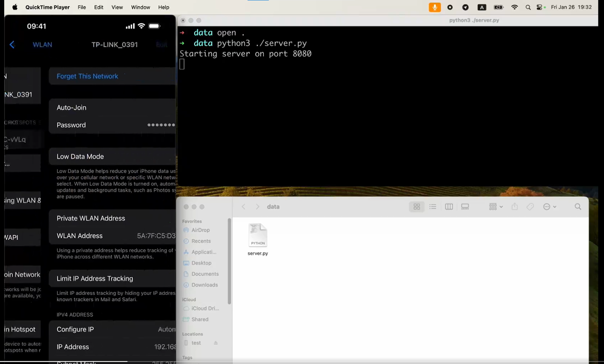Switch Finder to icon view
This screenshot has width=604, height=364.
click(x=417, y=207)
